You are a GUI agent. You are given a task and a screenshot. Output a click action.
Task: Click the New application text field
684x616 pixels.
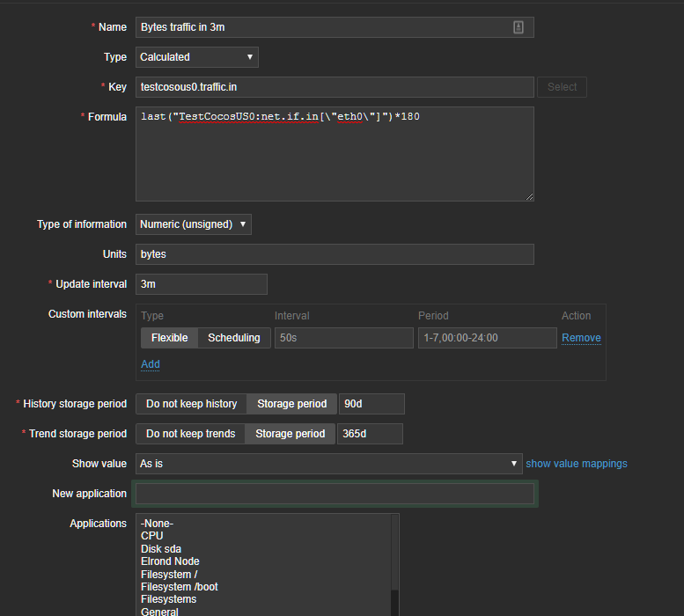pyautogui.click(x=335, y=494)
